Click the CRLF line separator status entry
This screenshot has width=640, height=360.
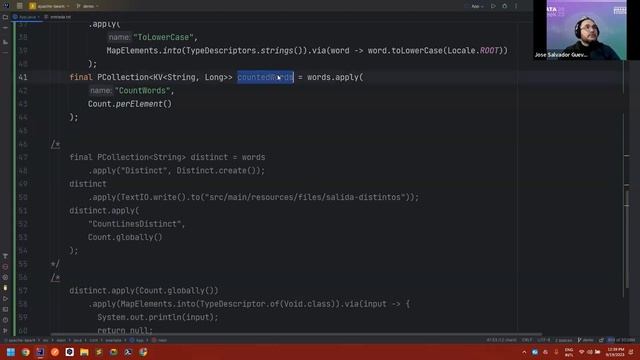pyautogui.click(x=527, y=340)
